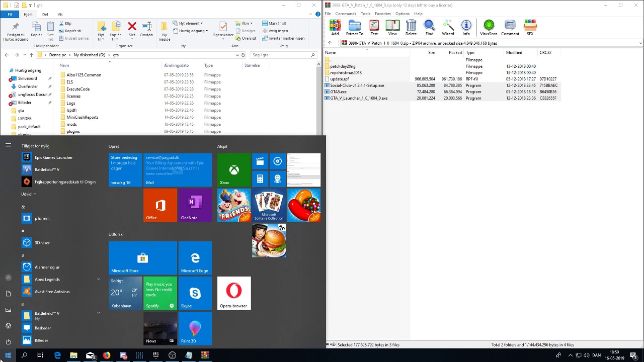644x362 pixels.
Task: Open the Spotify tile
Action: click(160, 293)
